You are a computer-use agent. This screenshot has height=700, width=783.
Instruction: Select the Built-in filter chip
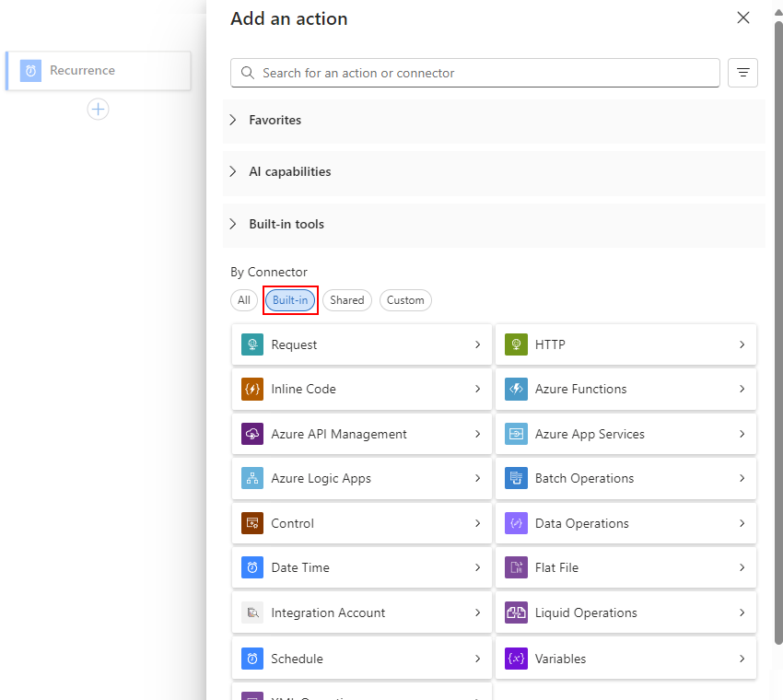point(290,300)
